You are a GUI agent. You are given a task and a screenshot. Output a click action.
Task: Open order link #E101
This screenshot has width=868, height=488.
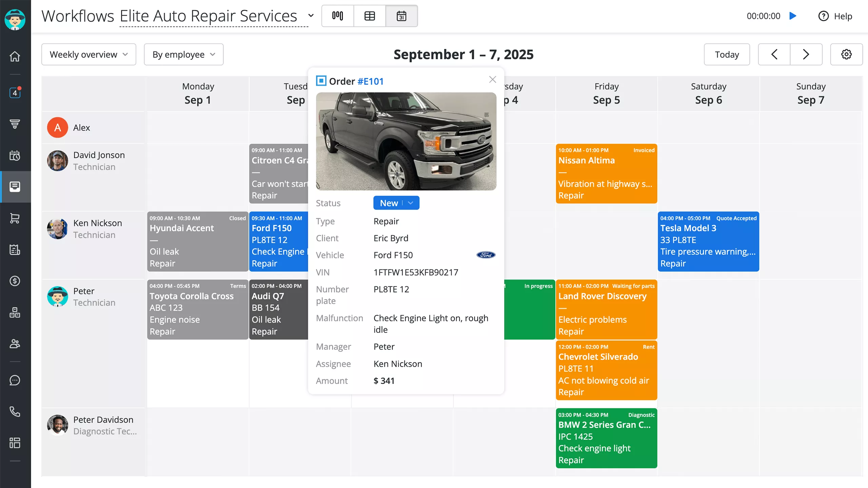tap(370, 81)
